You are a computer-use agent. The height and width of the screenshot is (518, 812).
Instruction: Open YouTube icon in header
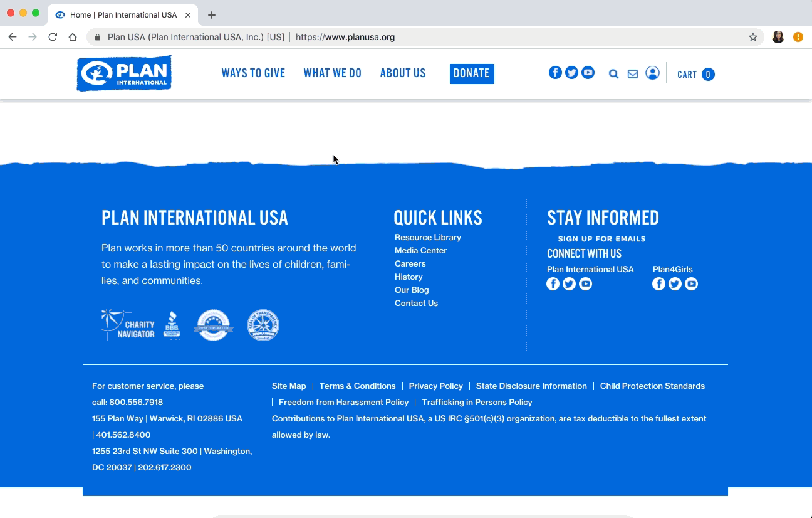pyautogui.click(x=588, y=73)
